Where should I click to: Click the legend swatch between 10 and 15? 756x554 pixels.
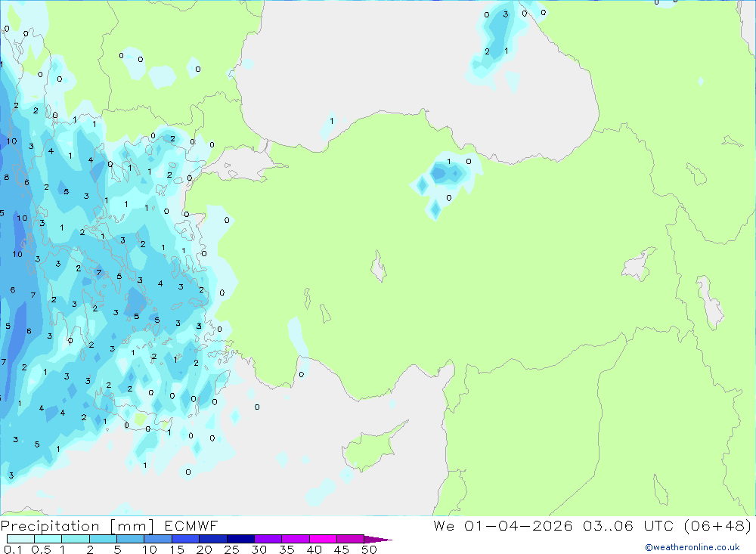coord(158,539)
